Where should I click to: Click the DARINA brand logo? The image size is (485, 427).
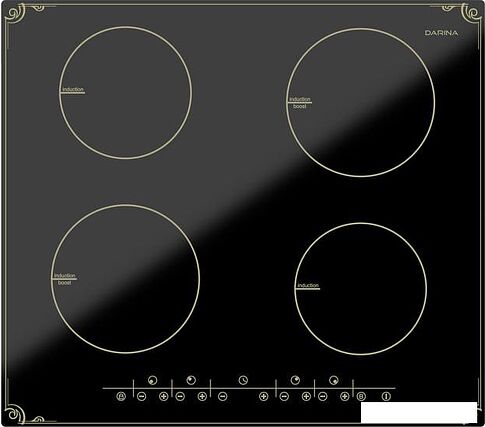(x=441, y=33)
